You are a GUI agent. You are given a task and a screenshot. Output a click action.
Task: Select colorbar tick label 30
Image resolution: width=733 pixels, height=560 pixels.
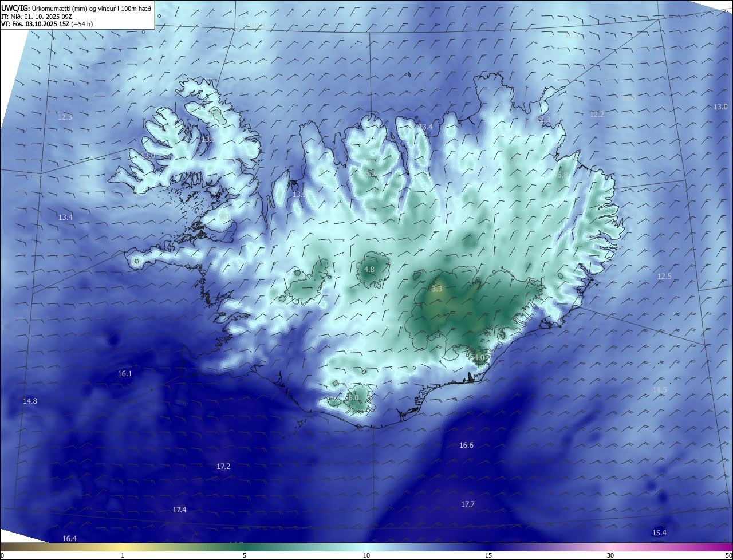(610, 555)
